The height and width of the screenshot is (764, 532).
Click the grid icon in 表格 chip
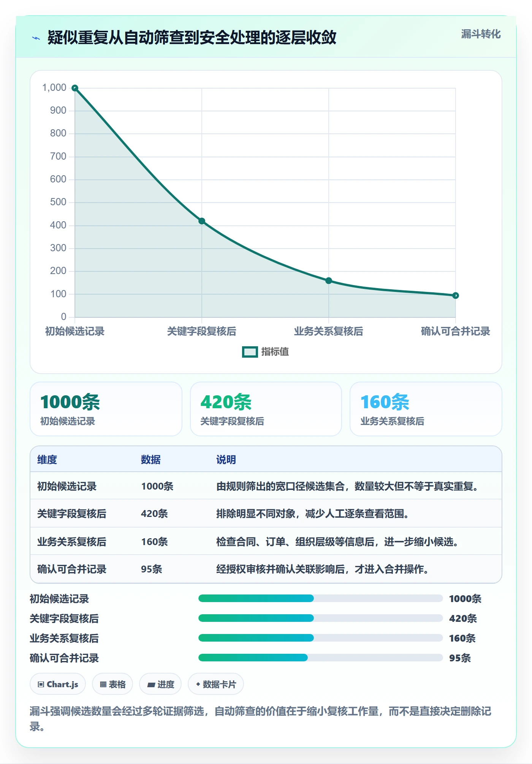click(x=103, y=685)
